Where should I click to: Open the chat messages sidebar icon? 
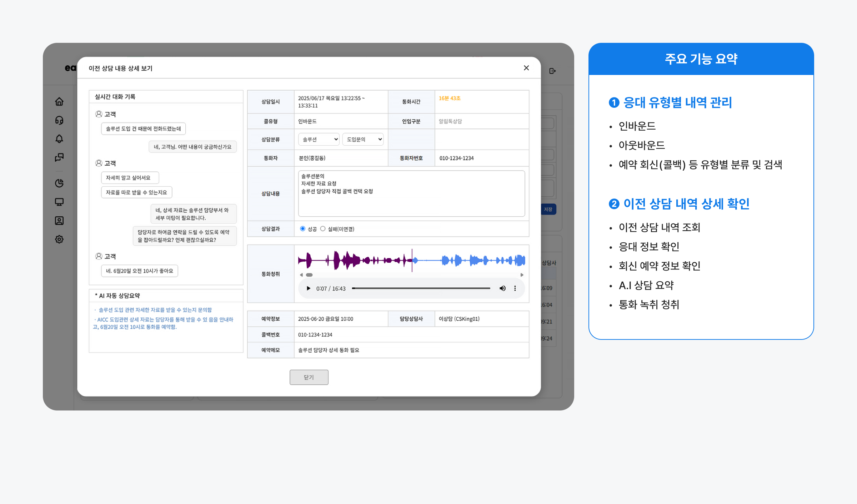coord(59,157)
